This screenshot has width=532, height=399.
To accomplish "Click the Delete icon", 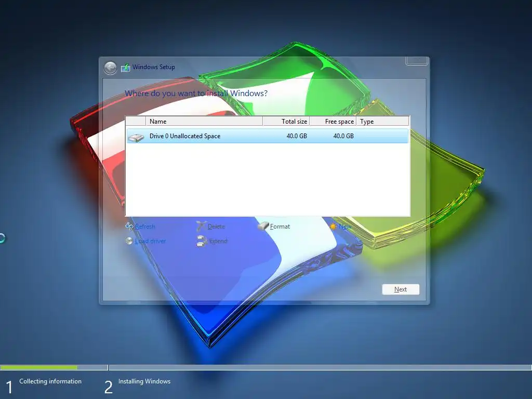I will (x=201, y=226).
